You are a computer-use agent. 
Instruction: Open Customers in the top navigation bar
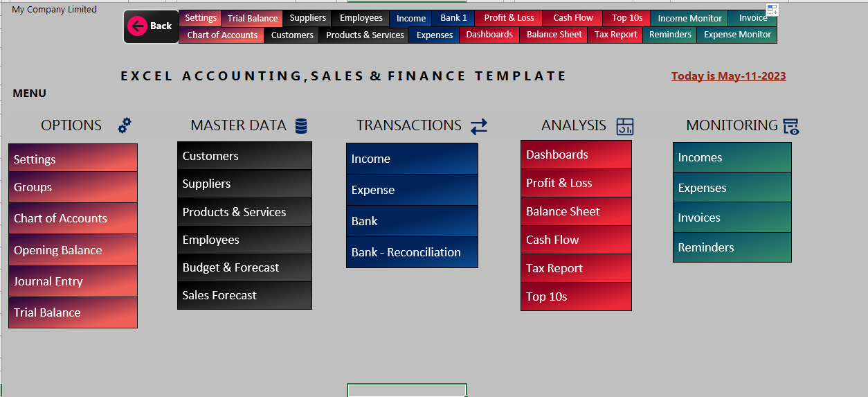coord(291,35)
